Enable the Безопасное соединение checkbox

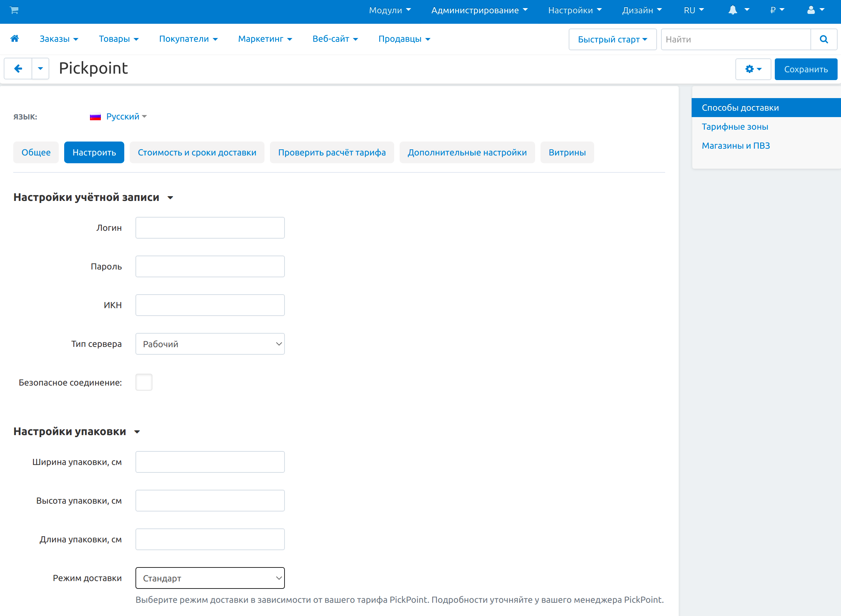(x=144, y=382)
